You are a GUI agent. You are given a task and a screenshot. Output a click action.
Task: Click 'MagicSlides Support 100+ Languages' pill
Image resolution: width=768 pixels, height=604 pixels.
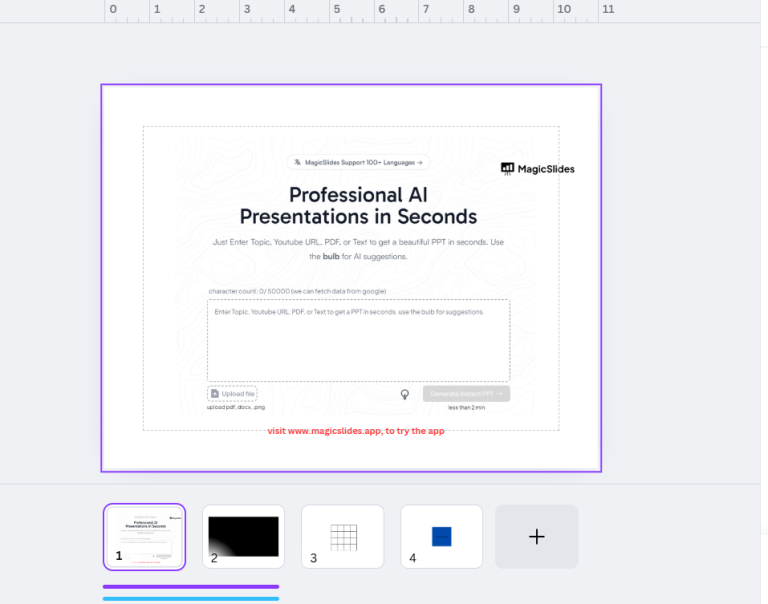coord(358,162)
